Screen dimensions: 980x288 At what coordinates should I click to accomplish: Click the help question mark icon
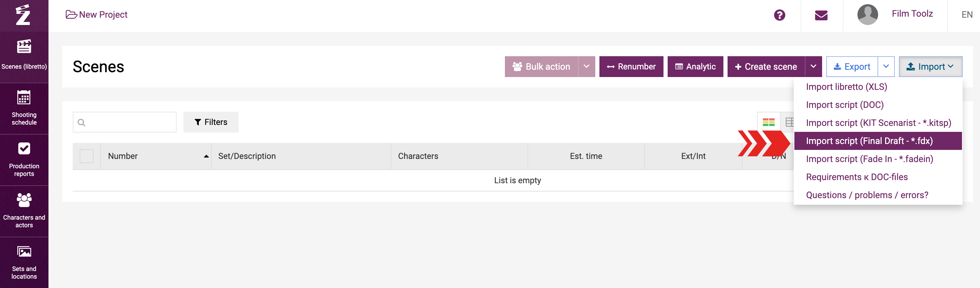(779, 15)
